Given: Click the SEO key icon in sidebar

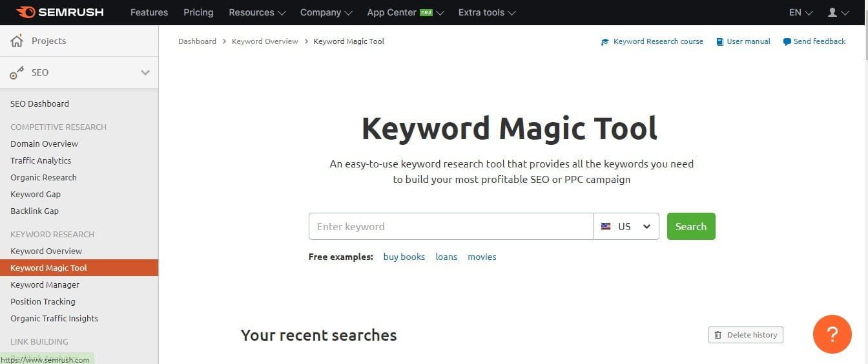Looking at the screenshot, I should pyautogui.click(x=17, y=73).
